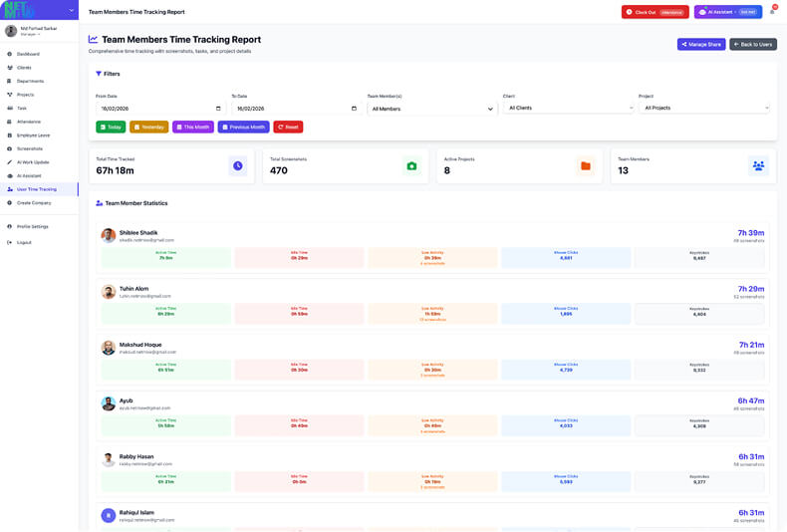The width and height of the screenshot is (787, 532).
Task: Open Employee Leave in the sidebar
Action: pyautogui.click(x=33, y=135)
